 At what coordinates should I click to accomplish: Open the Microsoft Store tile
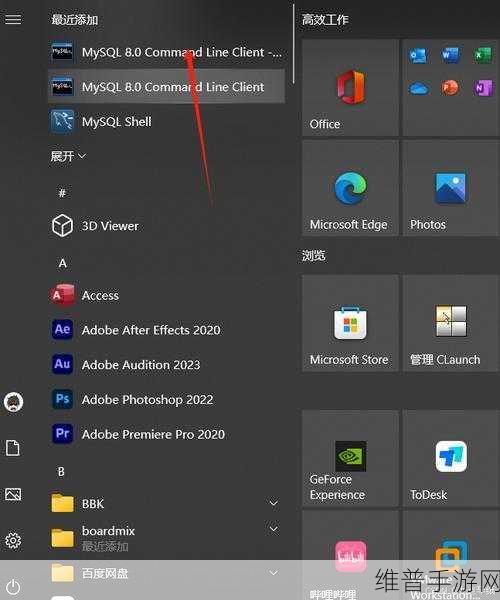pos(350,323)
